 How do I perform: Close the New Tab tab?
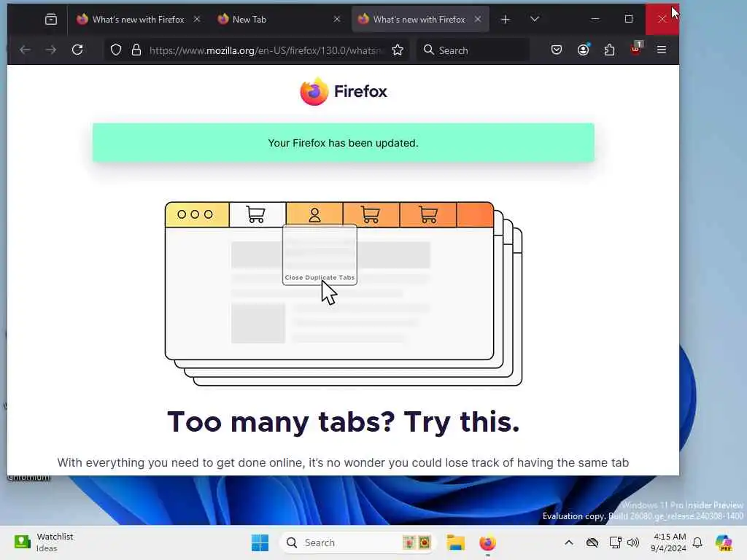[x=337, y=19]
